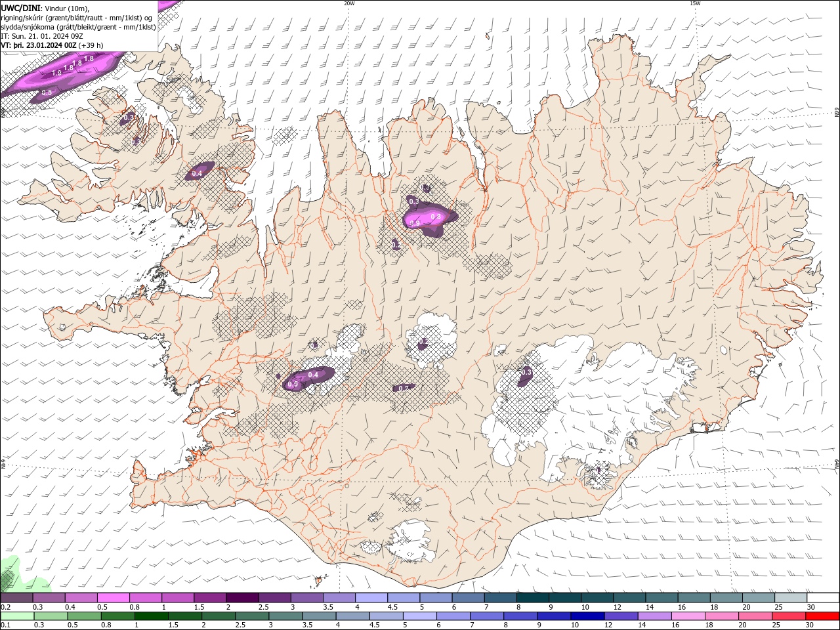This screenshot has height=630, width=840.
Task: Click the UWC/DINI title text
Action: [21, 8]
